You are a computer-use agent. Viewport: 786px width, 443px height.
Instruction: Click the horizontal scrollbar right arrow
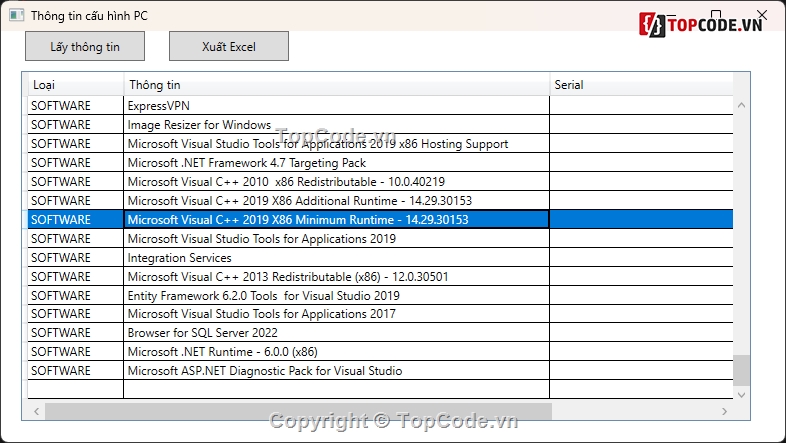[724, 411]
